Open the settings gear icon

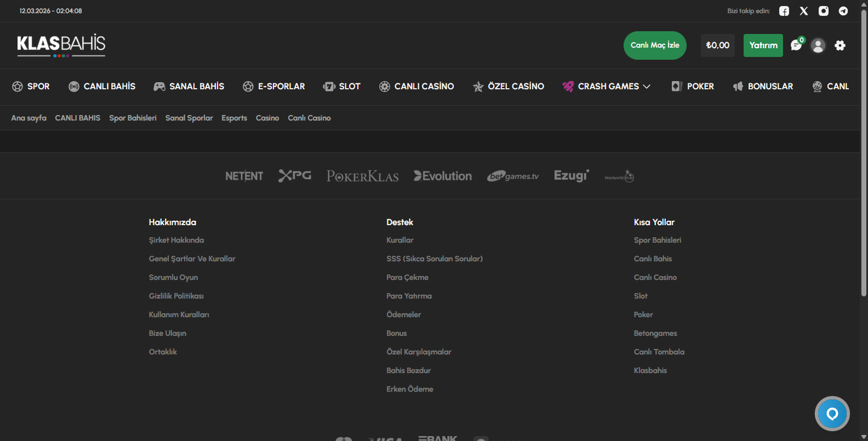[x=840, y=45]
